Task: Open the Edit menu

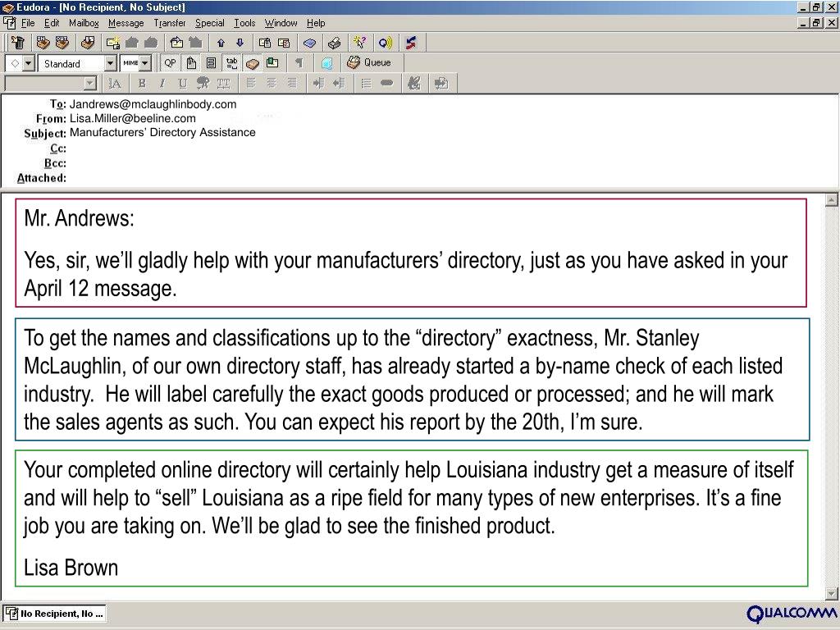Action: pos(52,23)
